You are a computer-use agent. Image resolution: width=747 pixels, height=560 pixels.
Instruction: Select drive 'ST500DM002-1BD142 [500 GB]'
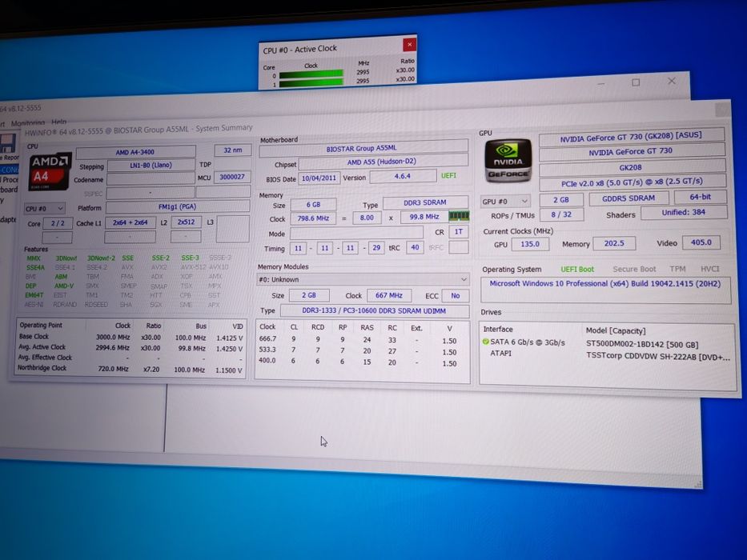pyautogui.click(x=641, y=344)
